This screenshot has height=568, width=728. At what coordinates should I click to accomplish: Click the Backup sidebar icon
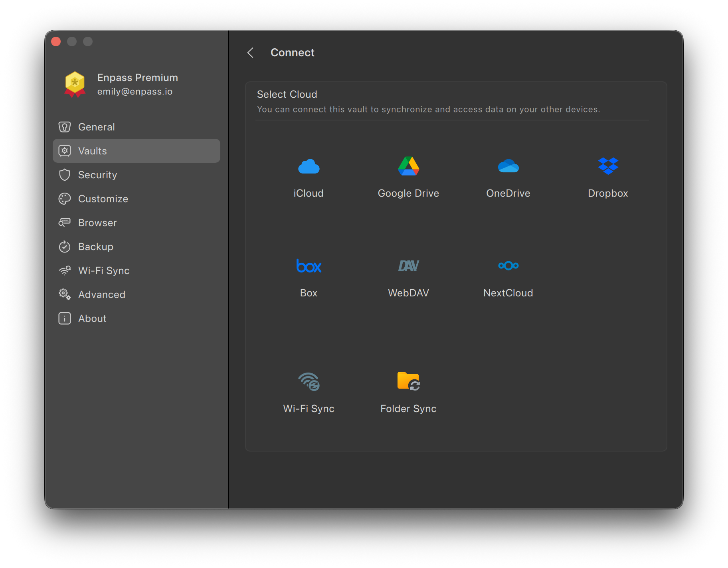(65, 247)
